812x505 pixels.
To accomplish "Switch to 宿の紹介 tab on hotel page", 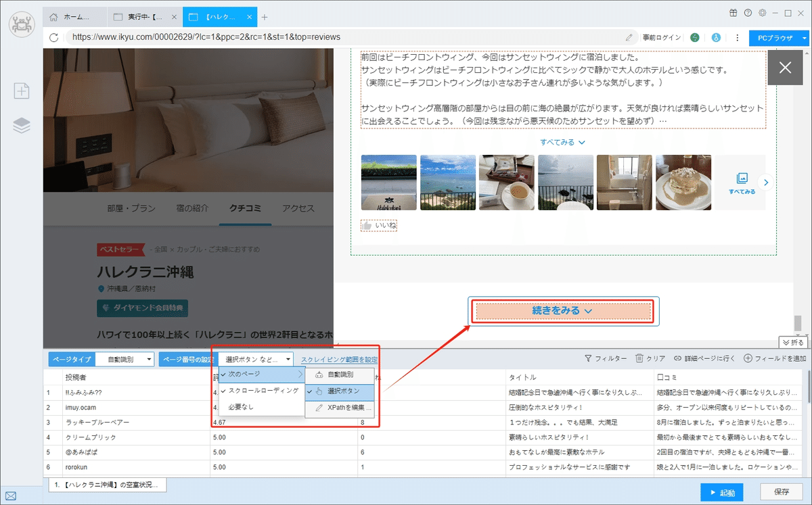I will tap(191, 208).
